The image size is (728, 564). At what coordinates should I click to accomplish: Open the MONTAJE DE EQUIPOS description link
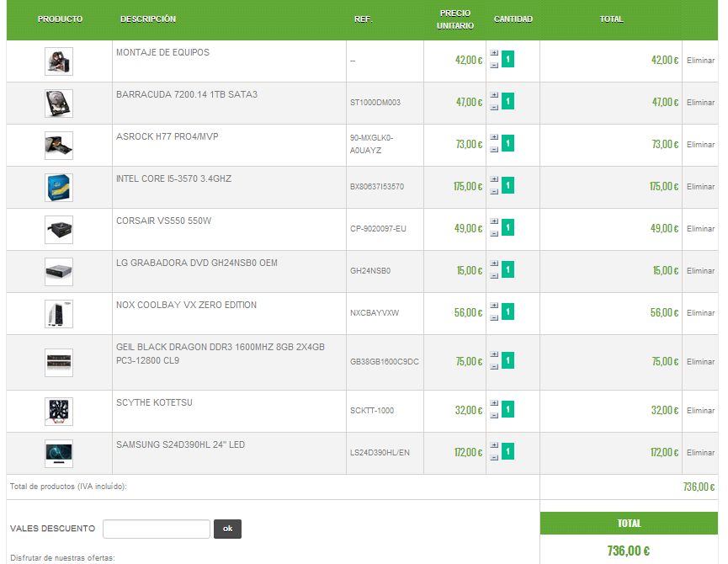click(163, 52)
